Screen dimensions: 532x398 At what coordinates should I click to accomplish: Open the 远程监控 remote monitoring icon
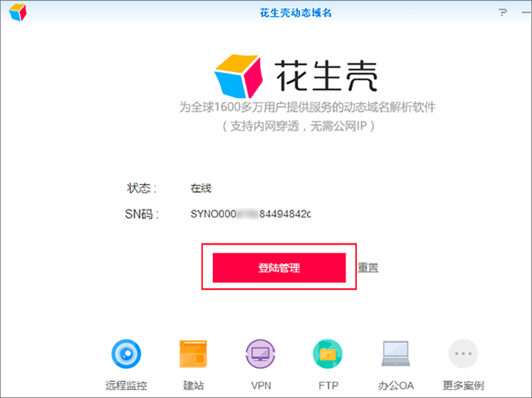pyautogui.click(x=126, y=354)
